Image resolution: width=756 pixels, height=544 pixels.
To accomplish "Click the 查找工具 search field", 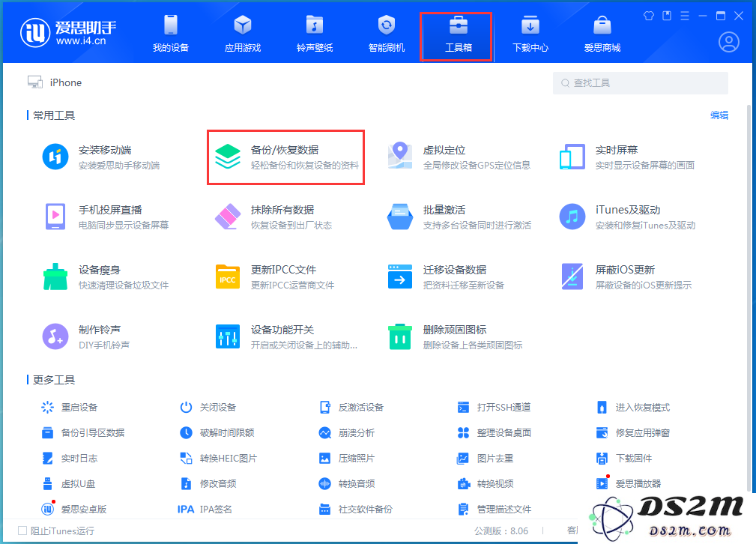I will click(x=641, y=83).
